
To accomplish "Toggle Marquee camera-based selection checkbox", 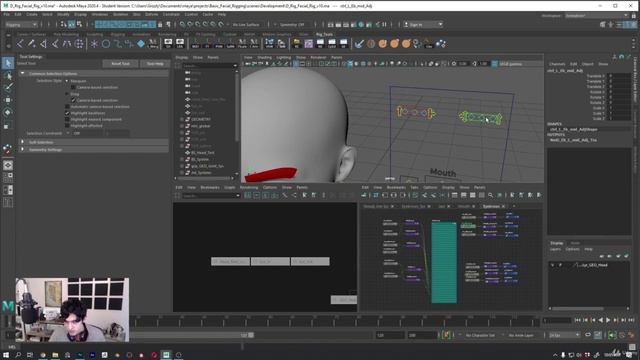I will tap(73, 87).
